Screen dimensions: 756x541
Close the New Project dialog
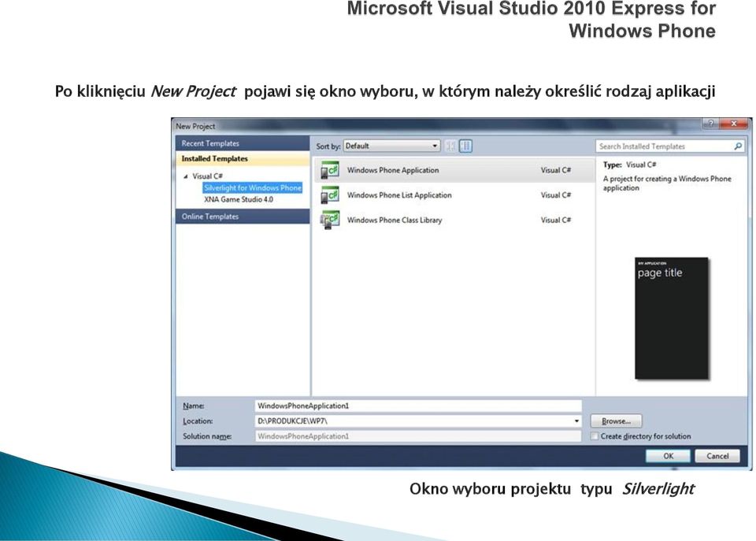coord(734,124)
